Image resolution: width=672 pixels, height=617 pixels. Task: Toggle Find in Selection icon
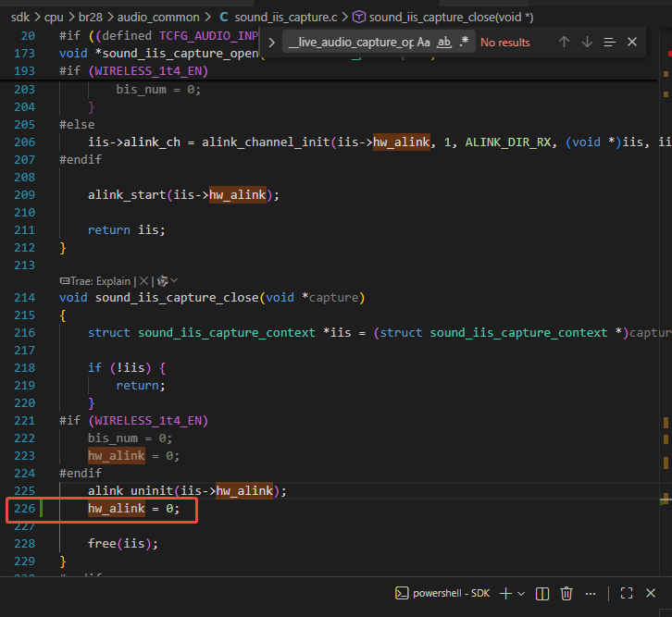(609, 42)
